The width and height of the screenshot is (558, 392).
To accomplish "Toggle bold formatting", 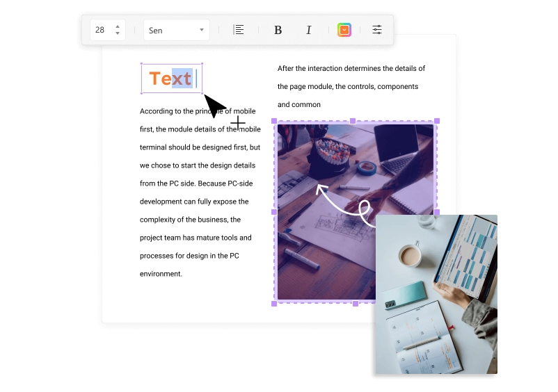I will (x=278, y=30).
